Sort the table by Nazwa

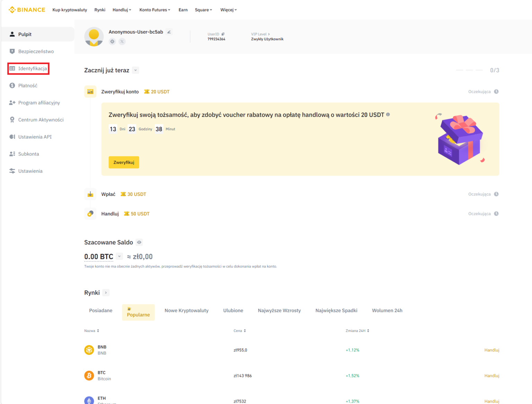coord(92,331)
